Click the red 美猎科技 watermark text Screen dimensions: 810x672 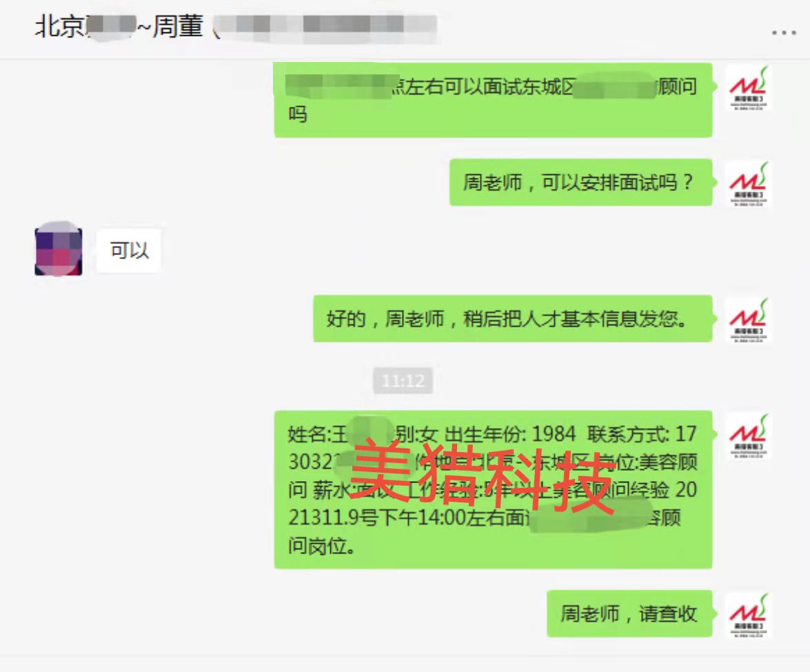click(483, 476)
